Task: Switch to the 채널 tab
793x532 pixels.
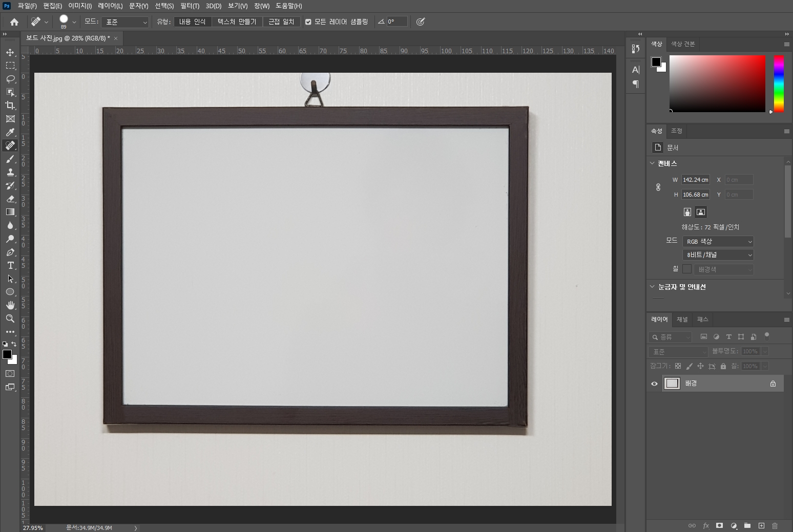Action: (682, 320)
